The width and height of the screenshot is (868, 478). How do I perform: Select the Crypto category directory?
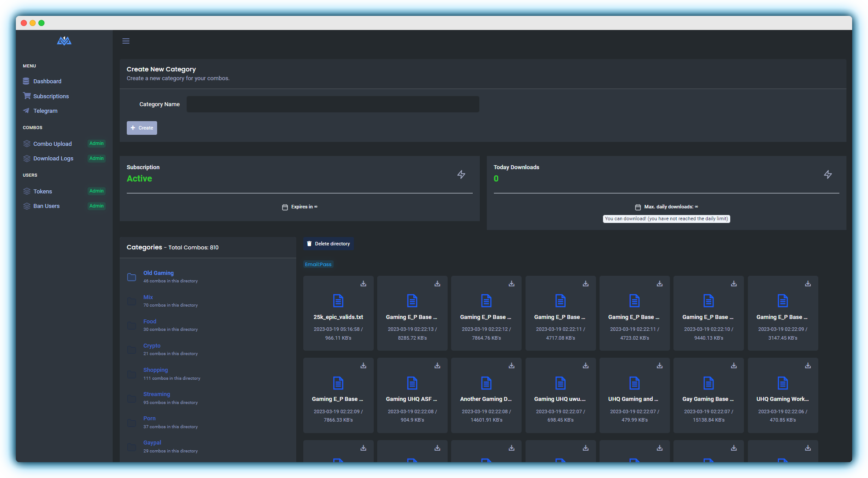(x=152, y=346)
